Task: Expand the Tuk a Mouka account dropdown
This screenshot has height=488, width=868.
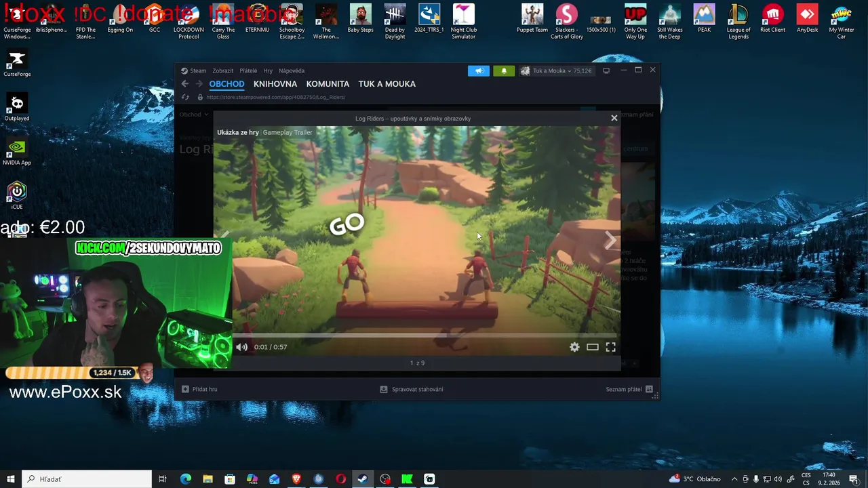Action: point(556,70)
